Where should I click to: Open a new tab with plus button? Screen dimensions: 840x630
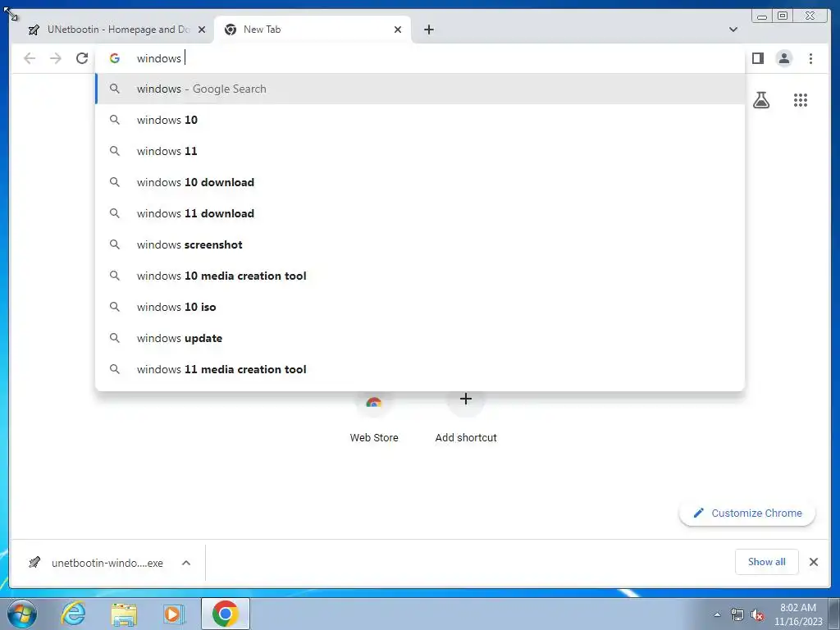(x=428, y=30)
